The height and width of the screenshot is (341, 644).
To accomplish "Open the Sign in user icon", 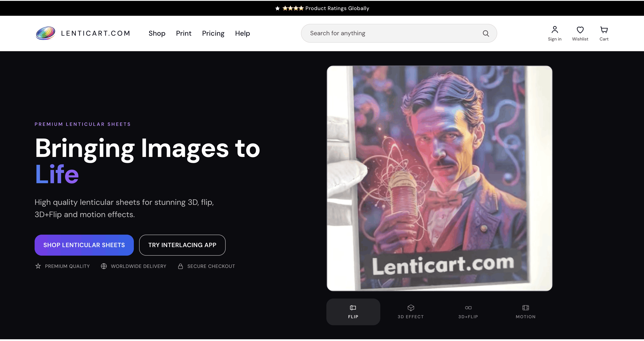I will point(554,30).
